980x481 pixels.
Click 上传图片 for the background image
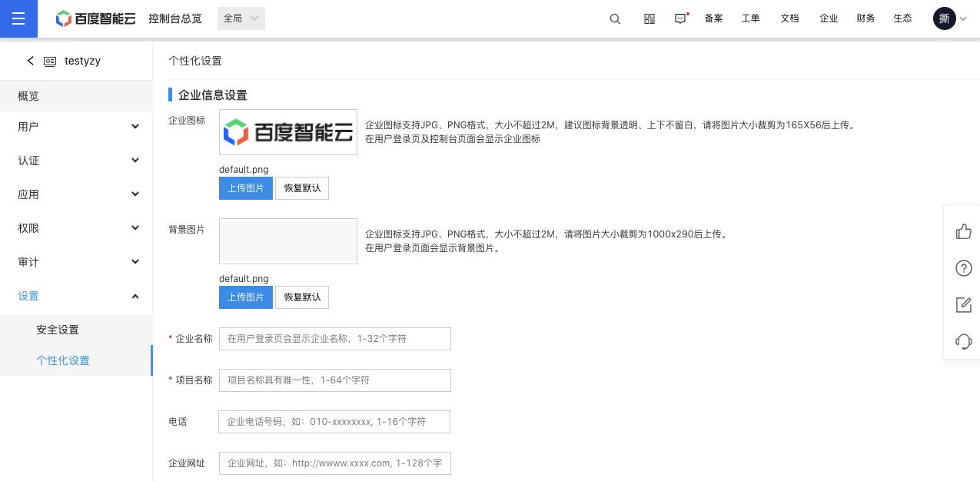(246, 297)
